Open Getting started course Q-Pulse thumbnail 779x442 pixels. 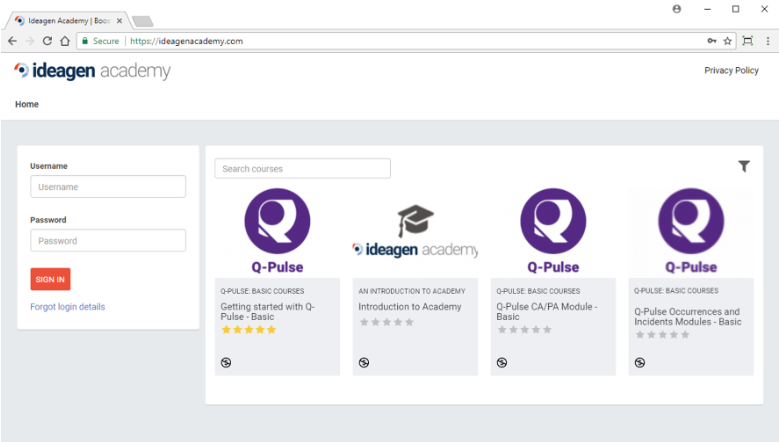[x=277, y=231]
